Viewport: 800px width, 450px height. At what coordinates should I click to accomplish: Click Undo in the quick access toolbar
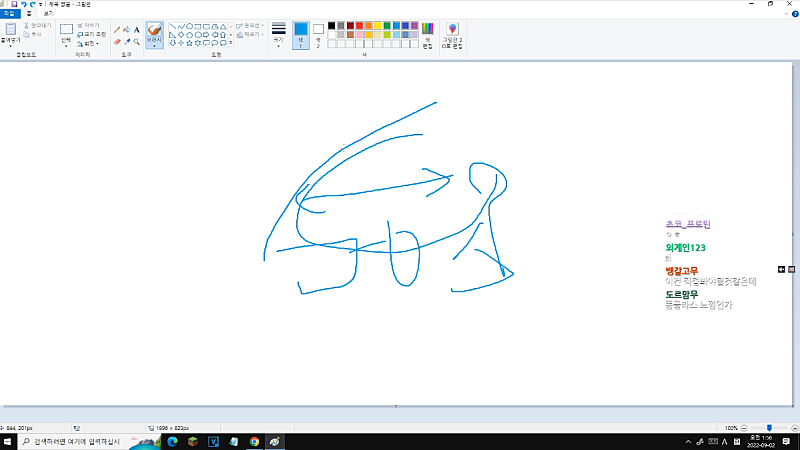tap(23, 5)
